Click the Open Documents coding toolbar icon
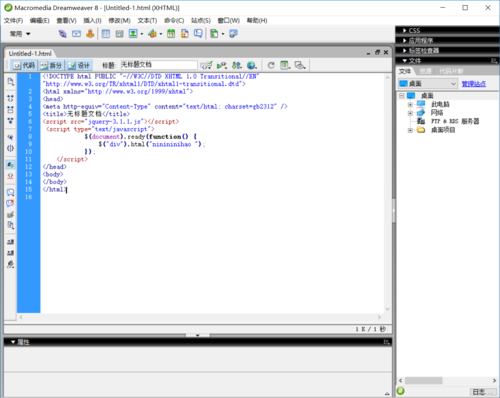Screen dimensions: 500x398 coord(11,82)
